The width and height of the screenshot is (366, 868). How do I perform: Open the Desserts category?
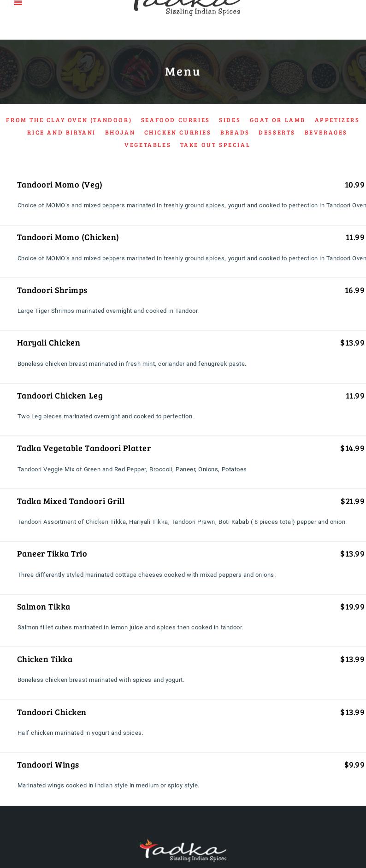point(277,133)
